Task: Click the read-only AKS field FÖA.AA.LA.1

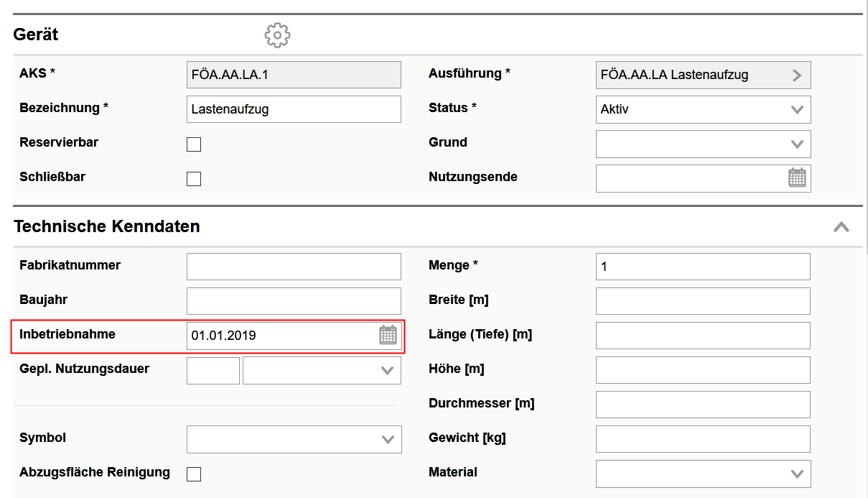Action: point(293,75)
